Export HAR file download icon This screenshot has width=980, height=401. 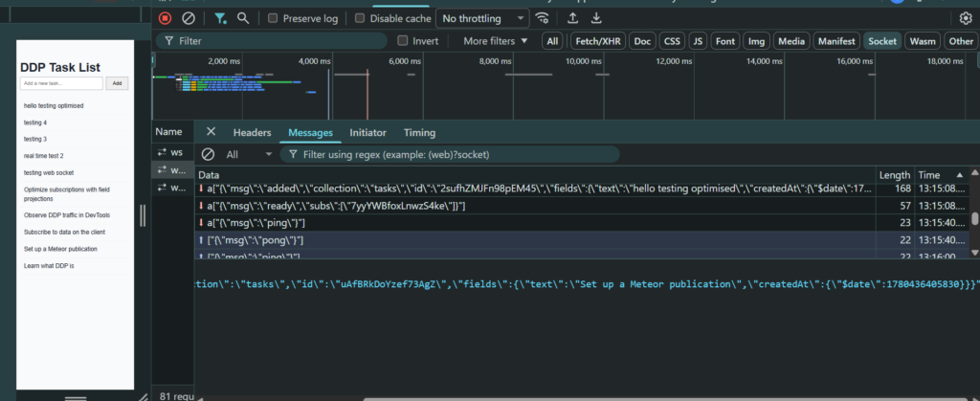point(596,18)
